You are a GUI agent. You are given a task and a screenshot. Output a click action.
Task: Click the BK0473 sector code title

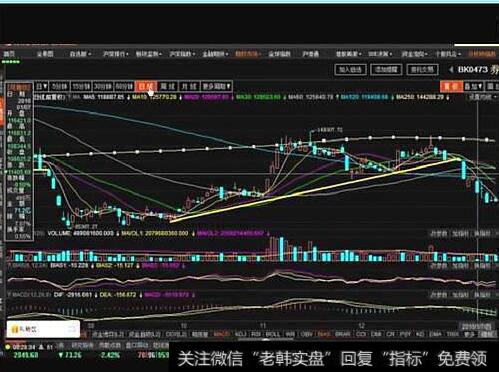[x=472, y=70]
